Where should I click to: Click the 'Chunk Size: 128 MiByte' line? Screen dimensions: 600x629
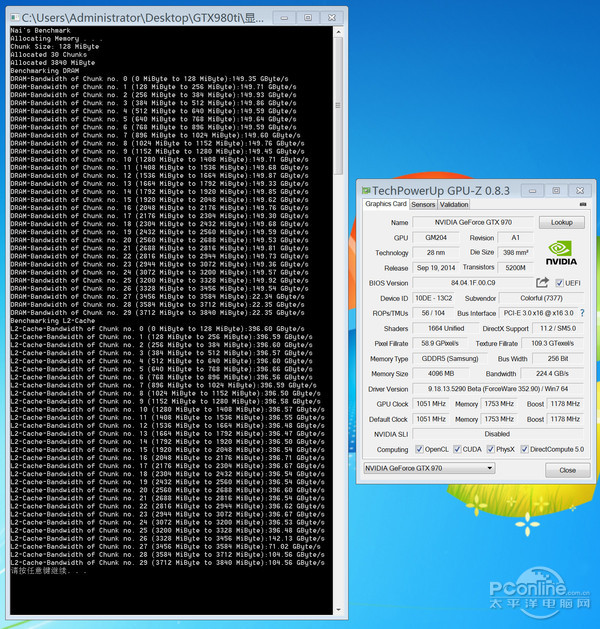55,47
